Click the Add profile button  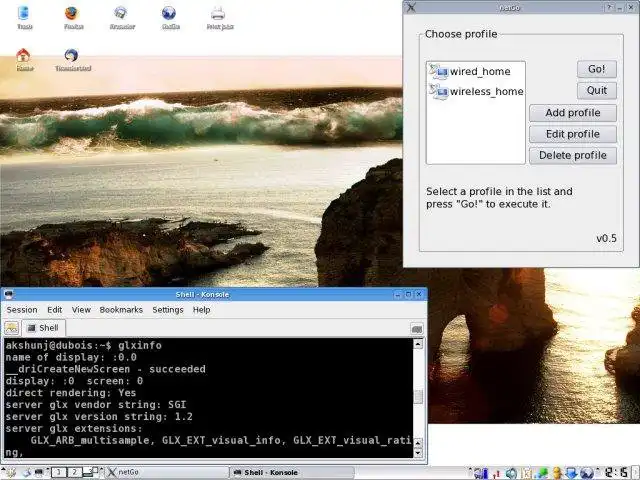click(x=573, y=113)
